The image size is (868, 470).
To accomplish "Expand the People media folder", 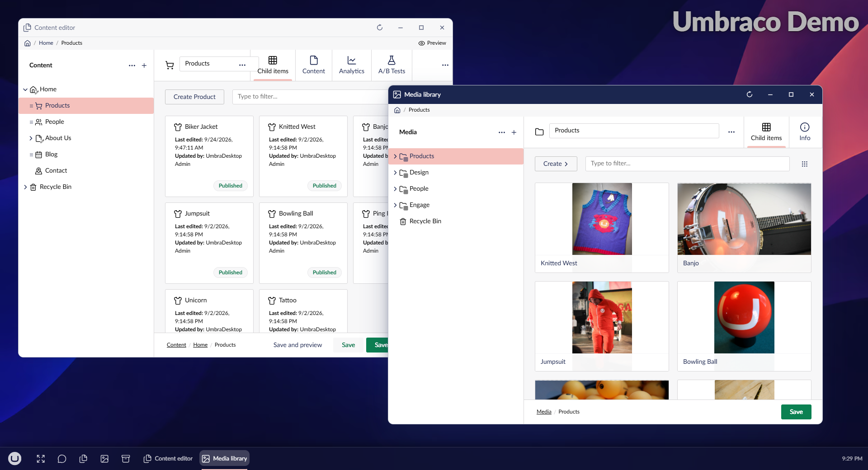I will pyautogui.click(x=395, y=189).
